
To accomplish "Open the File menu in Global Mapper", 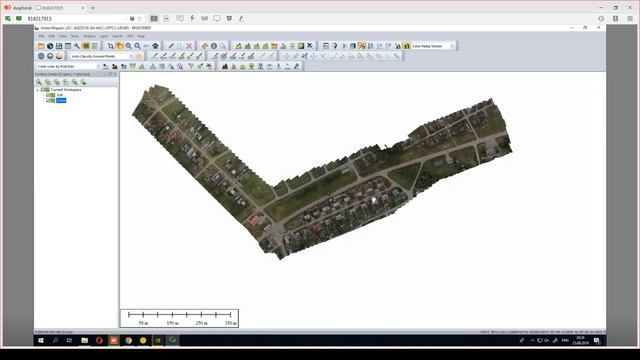I will click(41, 36).
